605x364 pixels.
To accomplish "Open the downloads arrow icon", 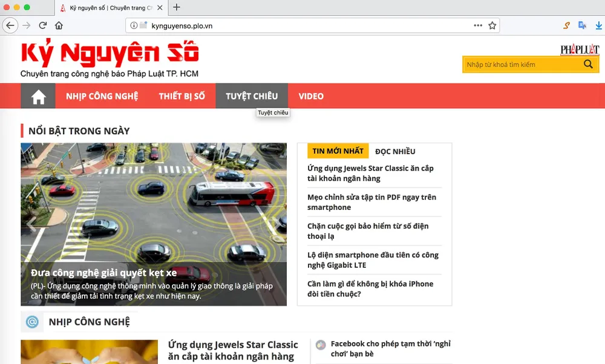I will [x=598, y=25].
